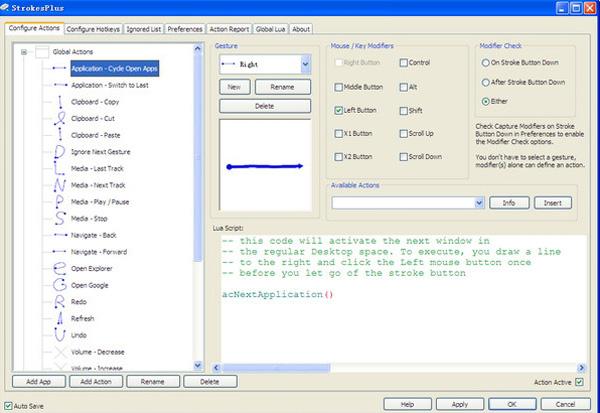
Task: Click the action tree vertical scrollbar thumb
Action: (197, 157)
